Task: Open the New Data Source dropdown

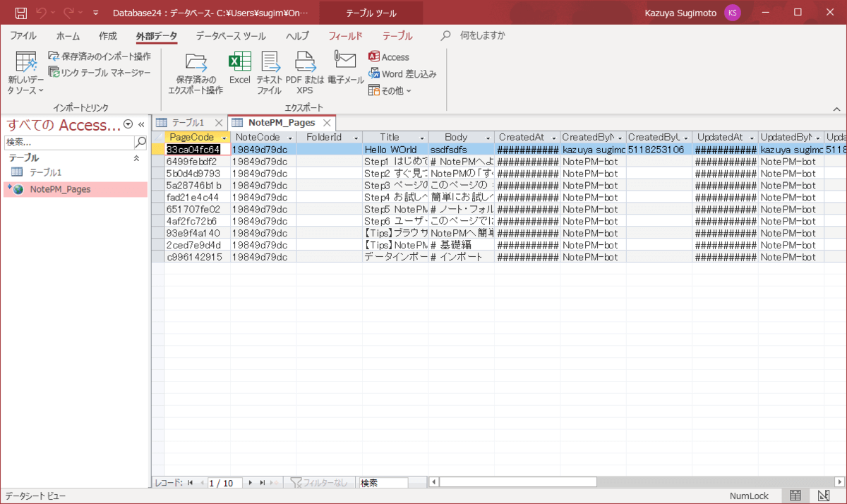Action: pyautogui.click(x=26, y=73)
